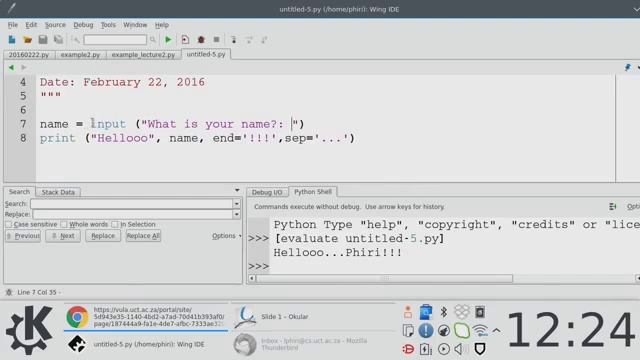The height and width of the screenshot is (360, 640).
Task: Click the Dropbox tray icon
Action: pos(462,312)
